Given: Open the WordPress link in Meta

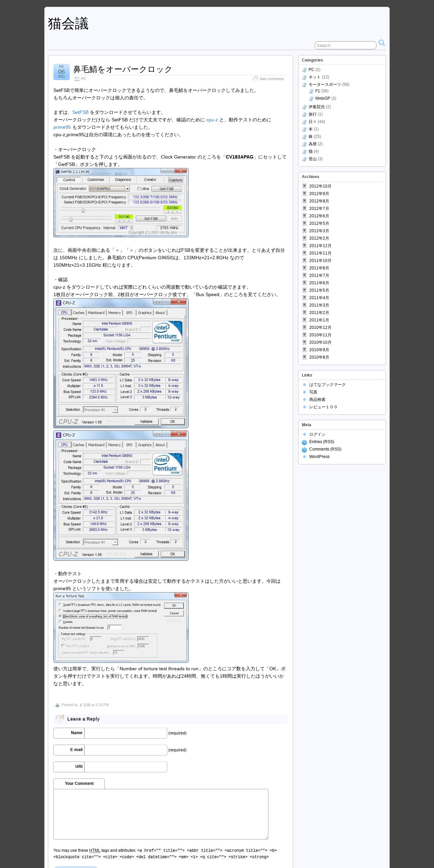Looking at the screenshot, I should [x=319, y=457].
